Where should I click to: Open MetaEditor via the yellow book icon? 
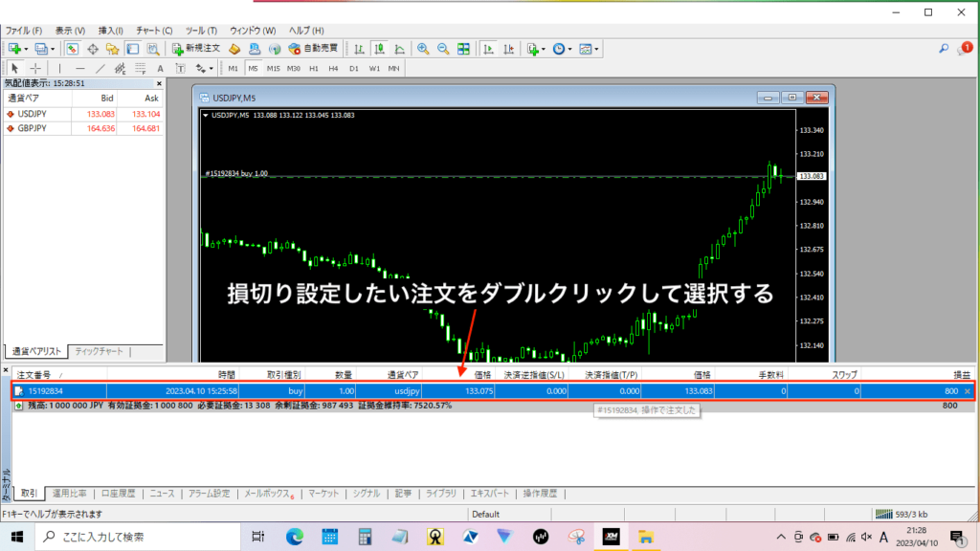coord(234,49)
